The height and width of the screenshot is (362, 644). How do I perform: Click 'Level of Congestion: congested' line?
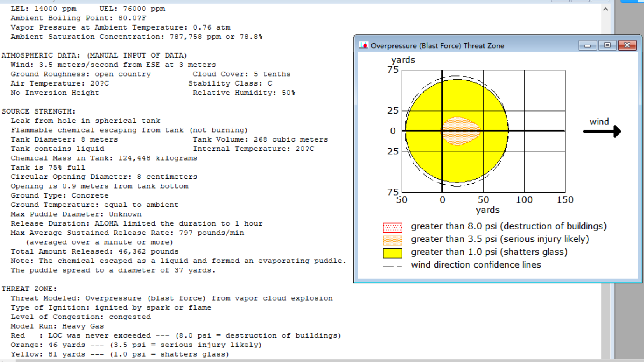click(x=80, y=317)
